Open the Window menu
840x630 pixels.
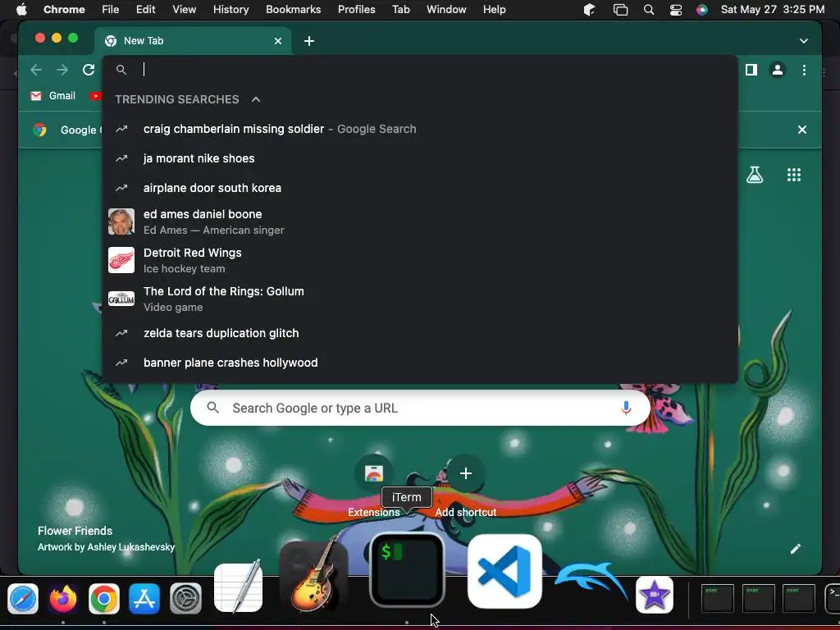(446, 10)
